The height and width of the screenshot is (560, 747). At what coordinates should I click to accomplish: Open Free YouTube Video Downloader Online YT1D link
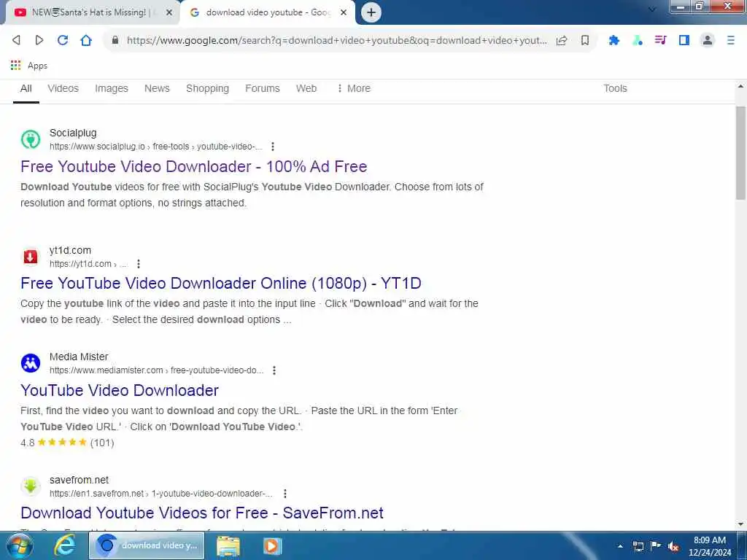click(x=221, y=284)
